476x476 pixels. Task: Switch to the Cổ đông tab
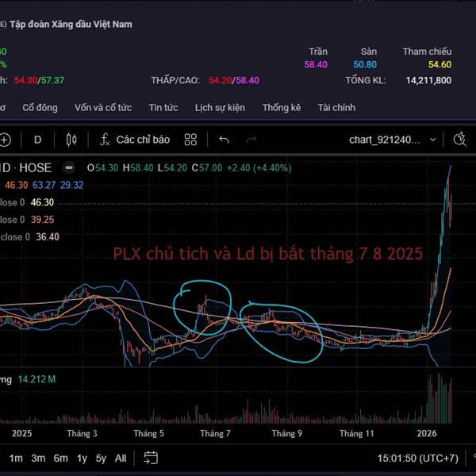coord(40,107)
